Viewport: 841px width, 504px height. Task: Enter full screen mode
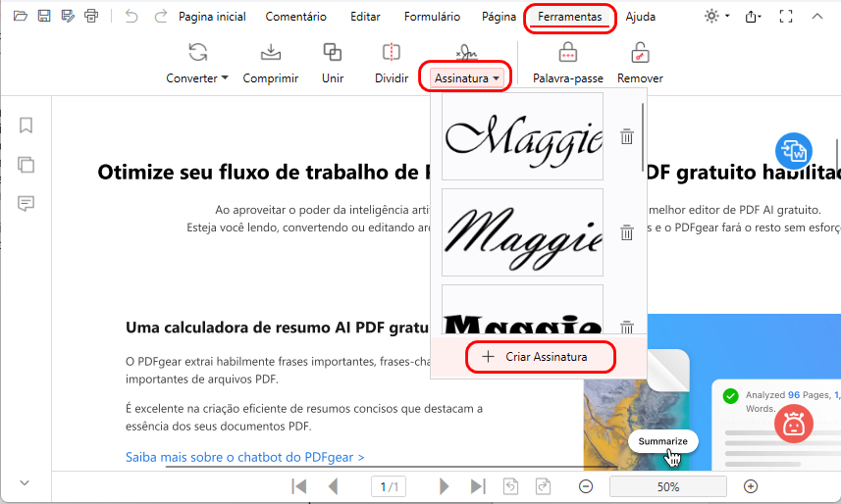click(x=786, y=17)
